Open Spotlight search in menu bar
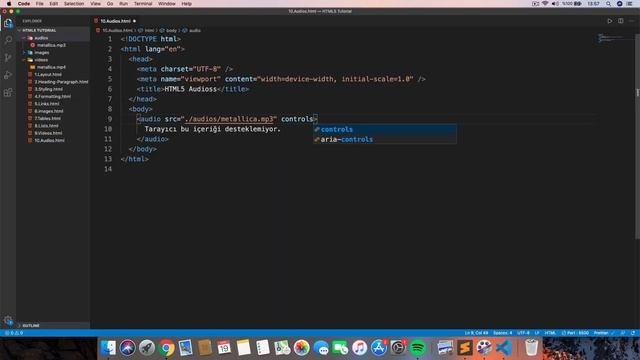Screen dimensions: 640x360 (608, 4)
